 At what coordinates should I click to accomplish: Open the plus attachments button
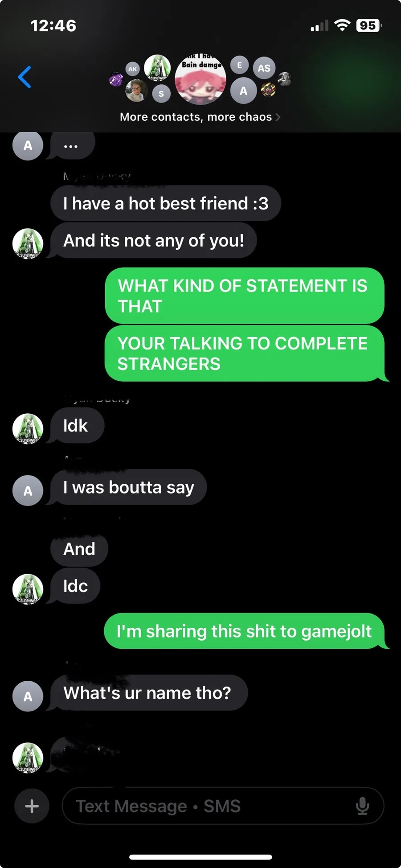coord(32,806)
